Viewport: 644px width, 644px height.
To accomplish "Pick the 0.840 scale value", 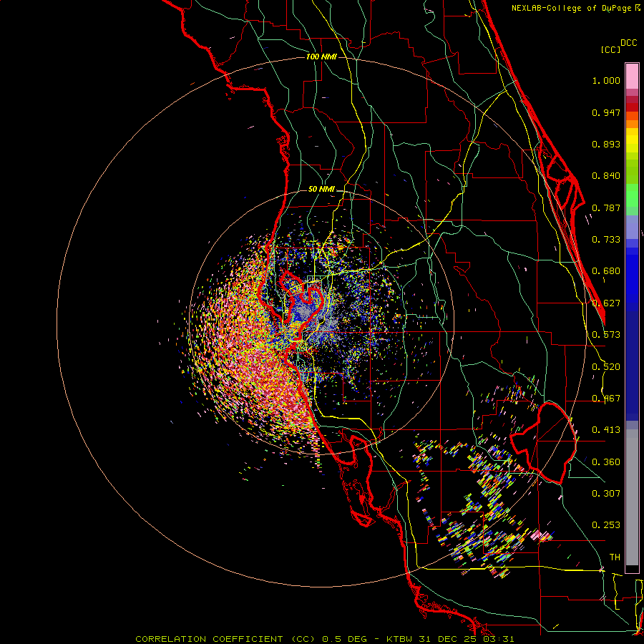I will (x=606, y=176).
